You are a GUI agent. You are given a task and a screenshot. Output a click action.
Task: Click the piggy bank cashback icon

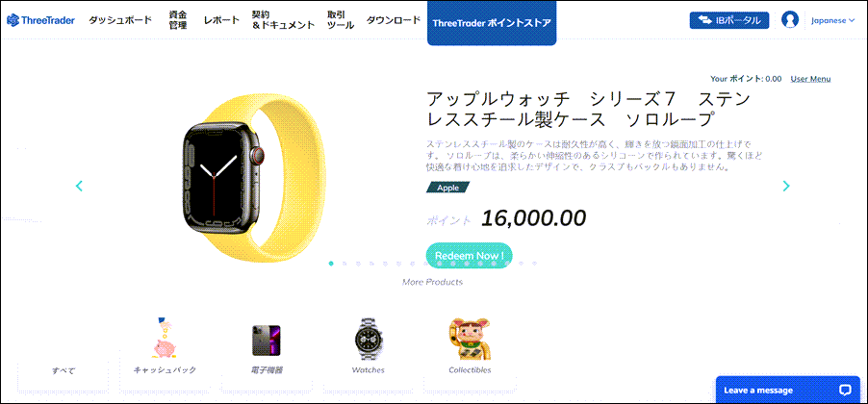tap(165, 338)
